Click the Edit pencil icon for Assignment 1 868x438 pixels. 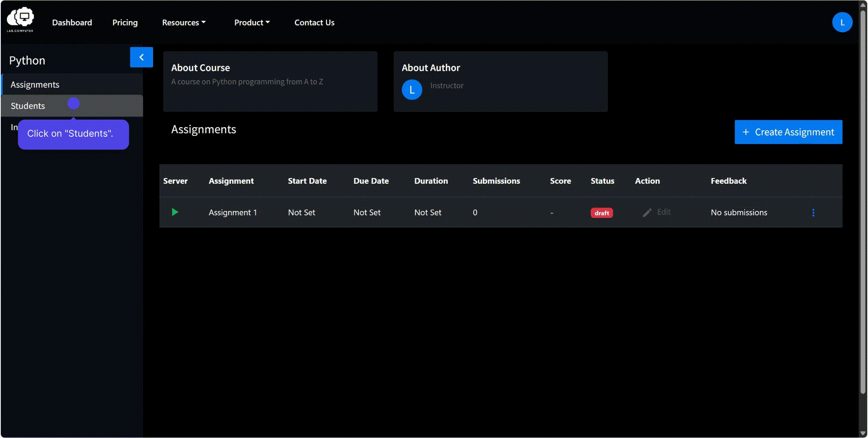(x=647, y=213)
